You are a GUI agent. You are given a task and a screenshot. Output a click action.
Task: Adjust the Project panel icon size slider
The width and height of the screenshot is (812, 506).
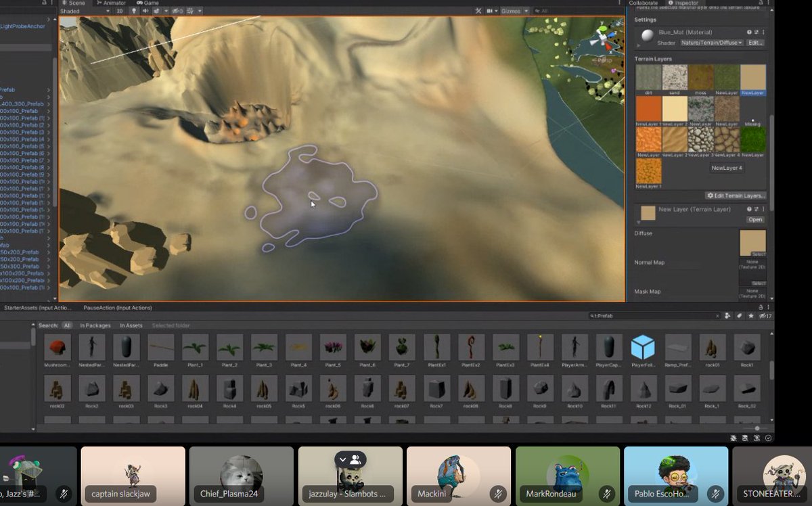[756, 428]
